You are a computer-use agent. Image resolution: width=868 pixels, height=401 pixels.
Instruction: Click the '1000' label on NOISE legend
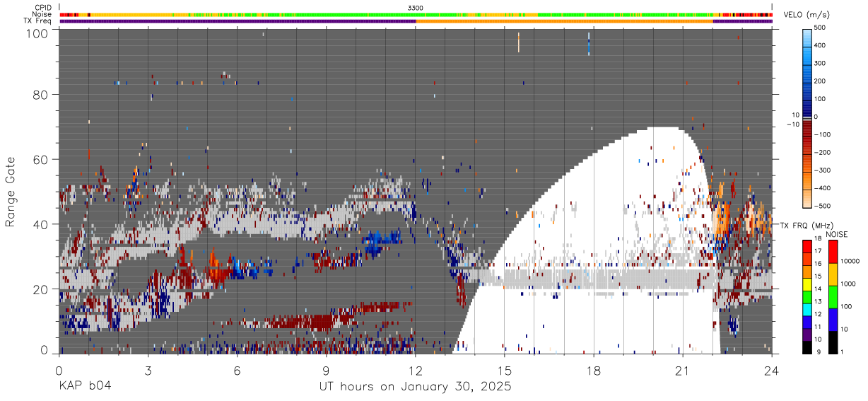click(x=849, y=284)
